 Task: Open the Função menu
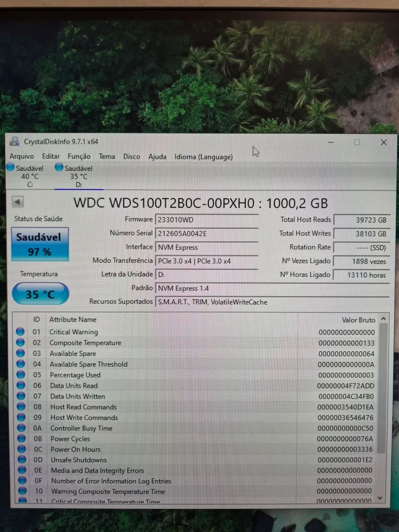tap(79, 156)
